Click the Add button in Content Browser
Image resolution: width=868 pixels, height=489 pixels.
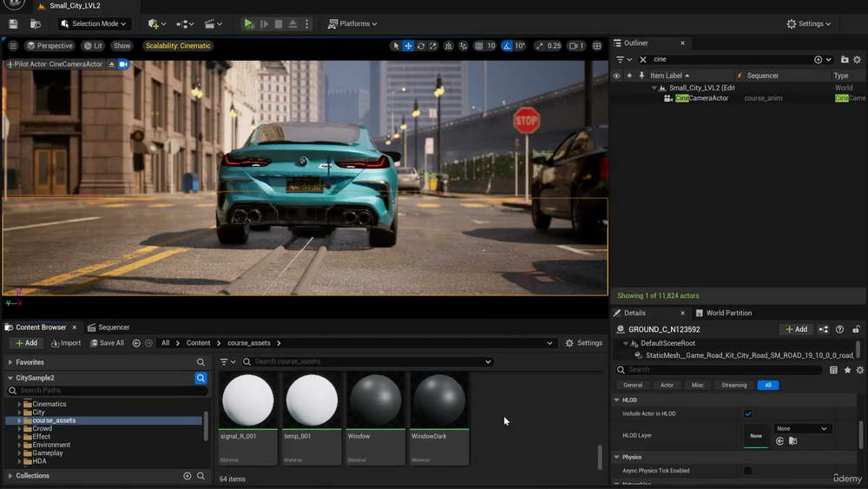pyautogui.click(x=26, y=343)
